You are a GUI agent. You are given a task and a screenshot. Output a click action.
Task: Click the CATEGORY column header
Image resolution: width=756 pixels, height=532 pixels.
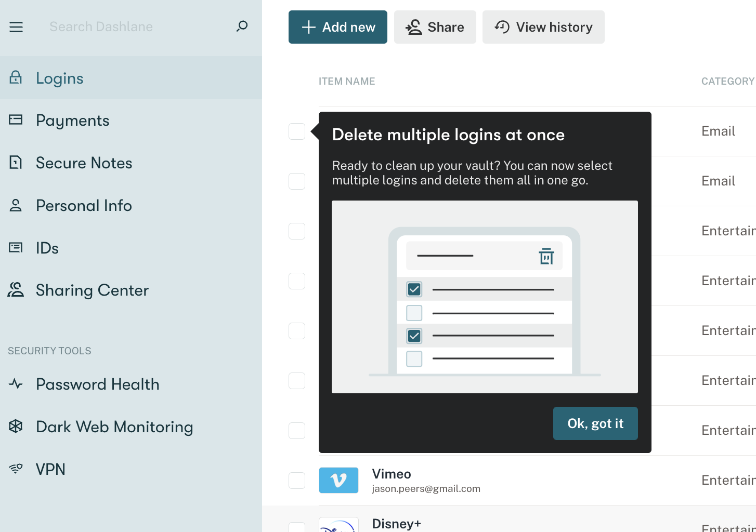click(x=728, y=81)
